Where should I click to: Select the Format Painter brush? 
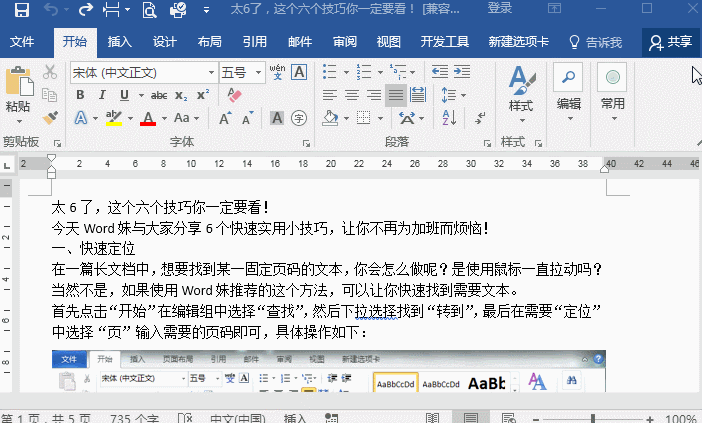click(50, 118)
